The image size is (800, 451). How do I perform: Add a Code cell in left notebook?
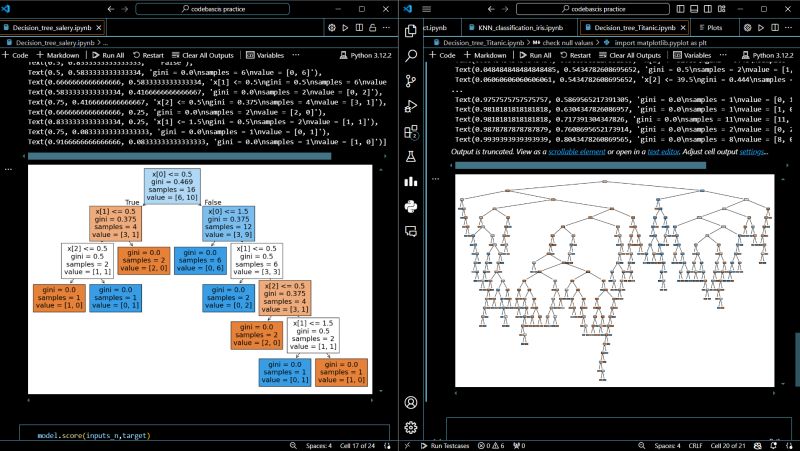[x=15, y=55]
